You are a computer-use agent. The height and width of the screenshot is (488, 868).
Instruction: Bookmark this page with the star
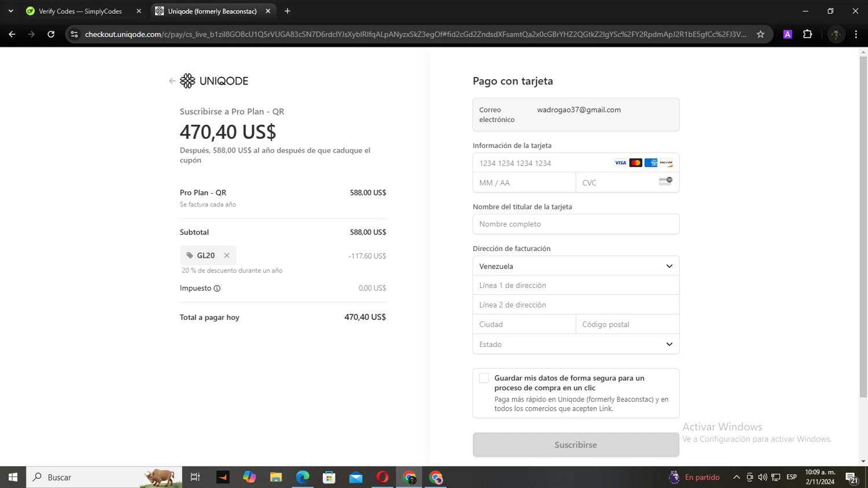click(x=760, y=35)
